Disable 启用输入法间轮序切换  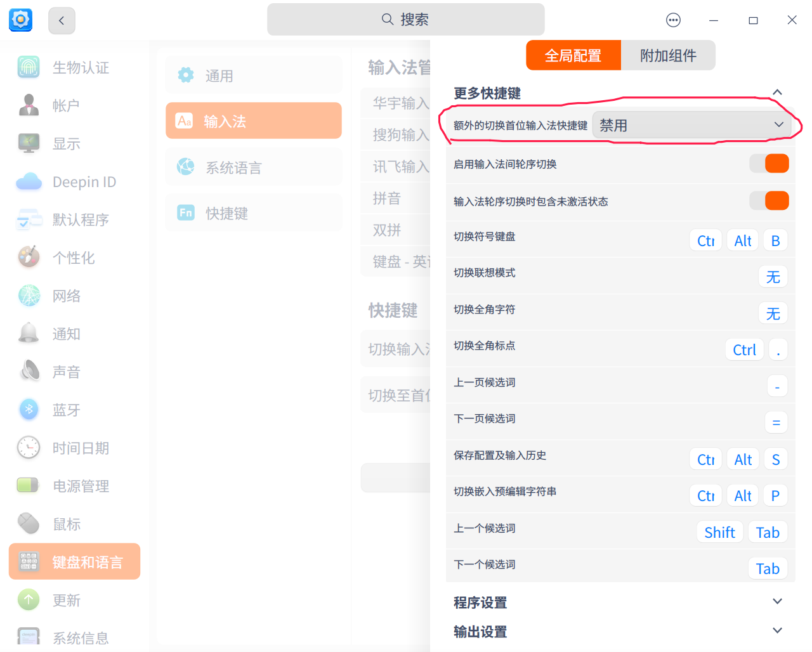click(769, 163)
